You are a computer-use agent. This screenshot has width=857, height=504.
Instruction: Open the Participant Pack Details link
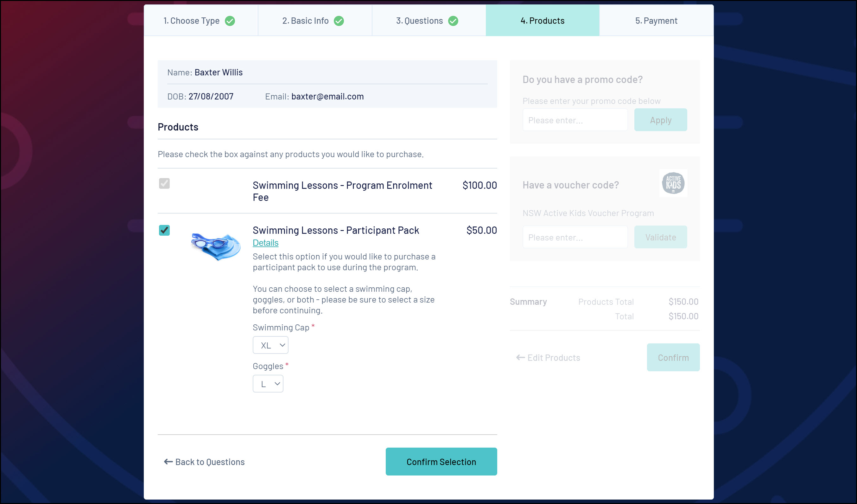coord(265,243)
